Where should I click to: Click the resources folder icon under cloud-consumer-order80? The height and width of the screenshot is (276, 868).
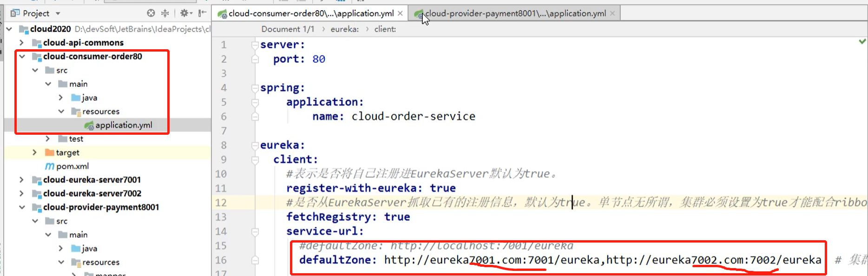[x=76, y=112]
